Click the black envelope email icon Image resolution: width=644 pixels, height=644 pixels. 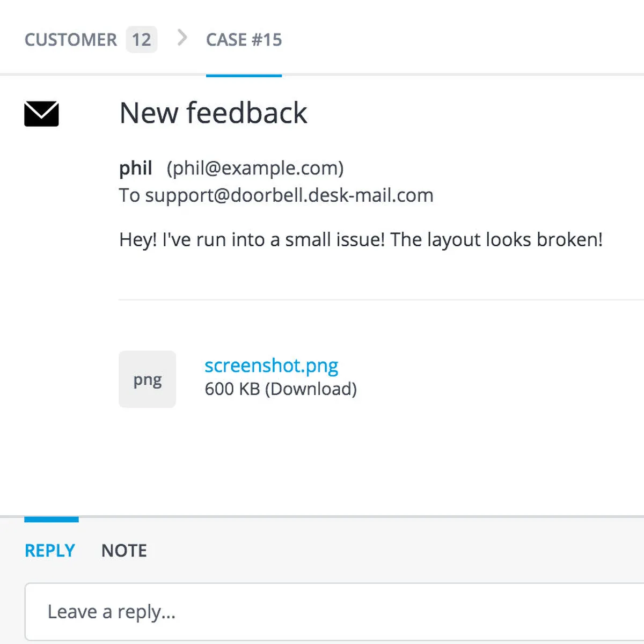click(41, 114)
